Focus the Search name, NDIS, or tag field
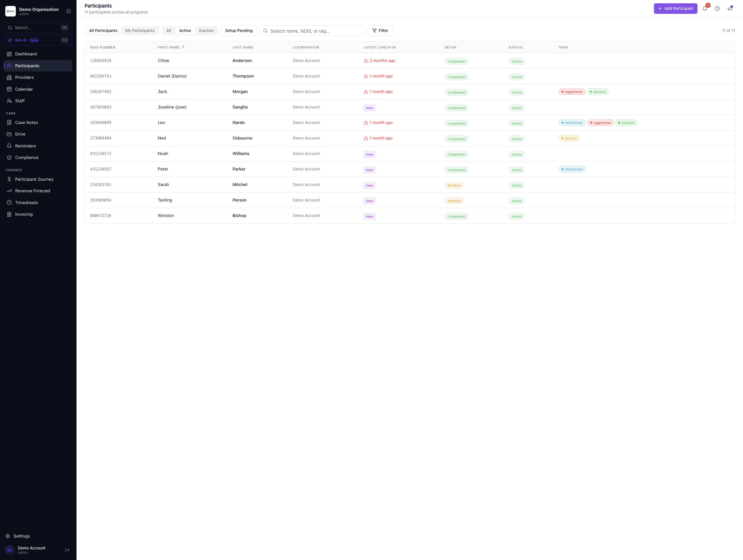 click(x=312, y=31)
